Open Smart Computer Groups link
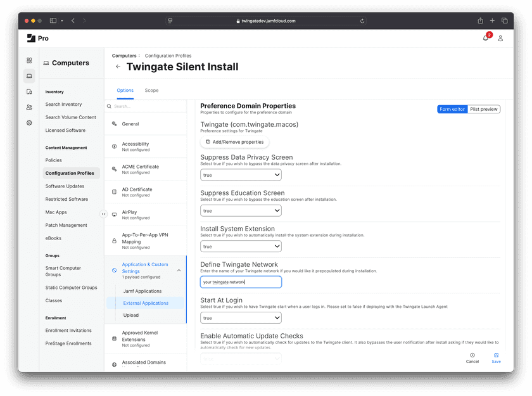532x396 pixels. tap(63, 271)
